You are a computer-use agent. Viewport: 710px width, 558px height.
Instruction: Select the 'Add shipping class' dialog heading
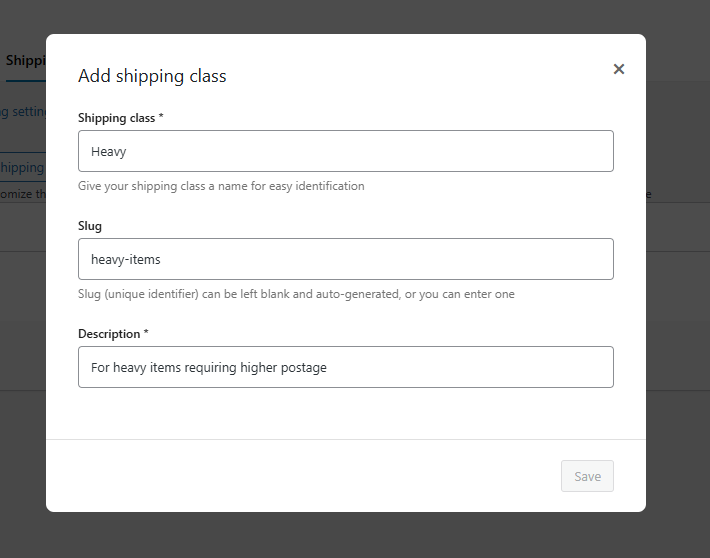(x=152, y=76)
